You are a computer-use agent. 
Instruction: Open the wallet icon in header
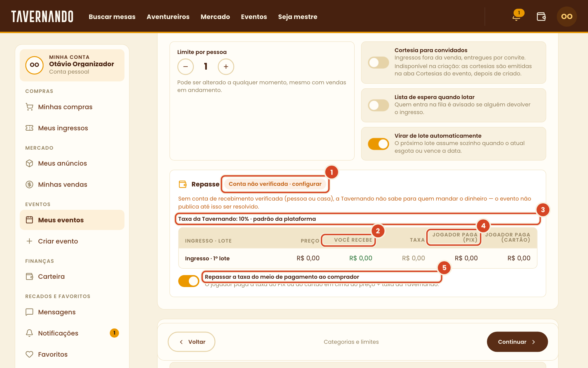pyautogui.click(x=541, y=17)
